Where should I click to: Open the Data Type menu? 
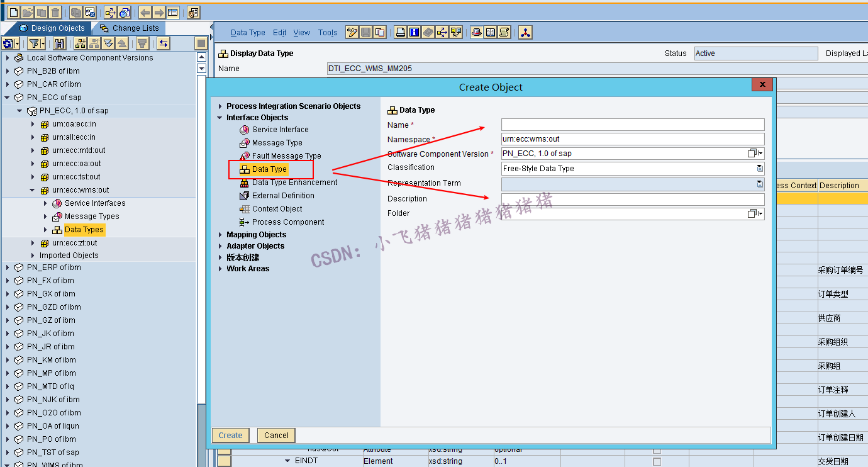(248, 33)
